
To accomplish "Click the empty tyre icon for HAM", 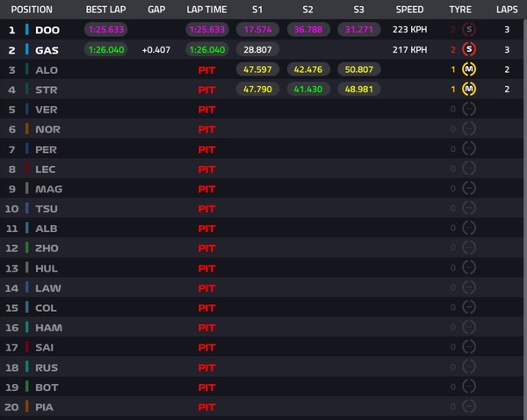I will (469, 327).
